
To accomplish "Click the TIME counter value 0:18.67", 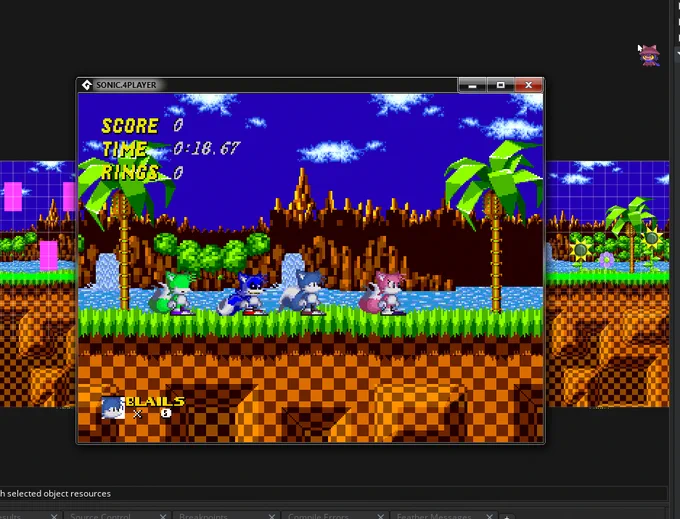I will pyautogui.click(x=206, y=149).
